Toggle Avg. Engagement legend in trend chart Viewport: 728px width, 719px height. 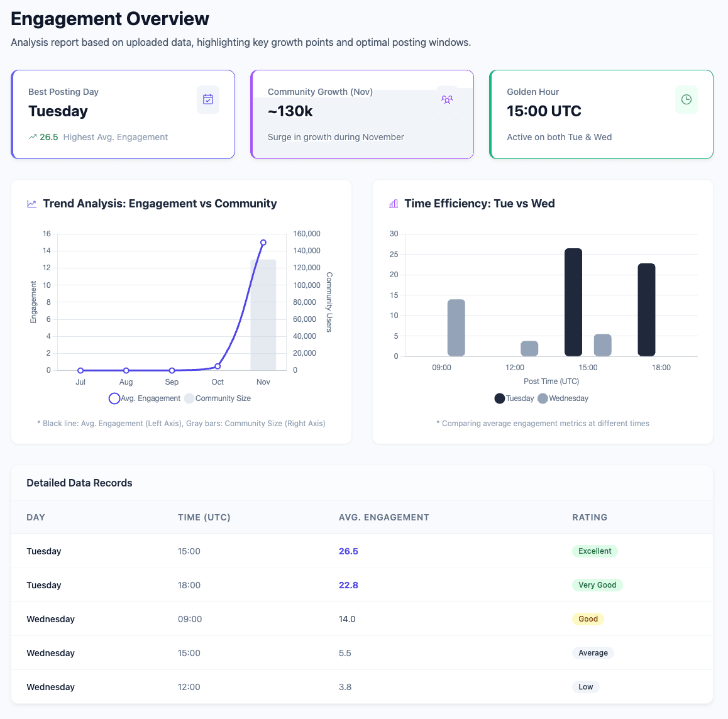(145, 398)
